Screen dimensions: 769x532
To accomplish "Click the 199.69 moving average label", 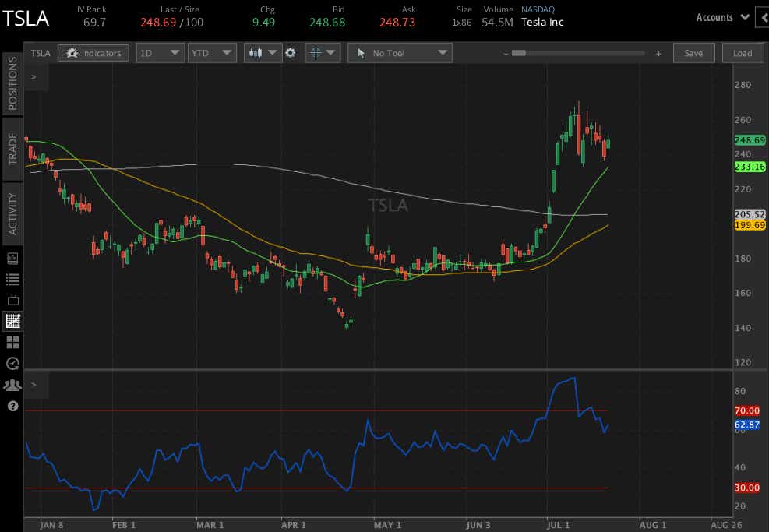I will point(750,226).
